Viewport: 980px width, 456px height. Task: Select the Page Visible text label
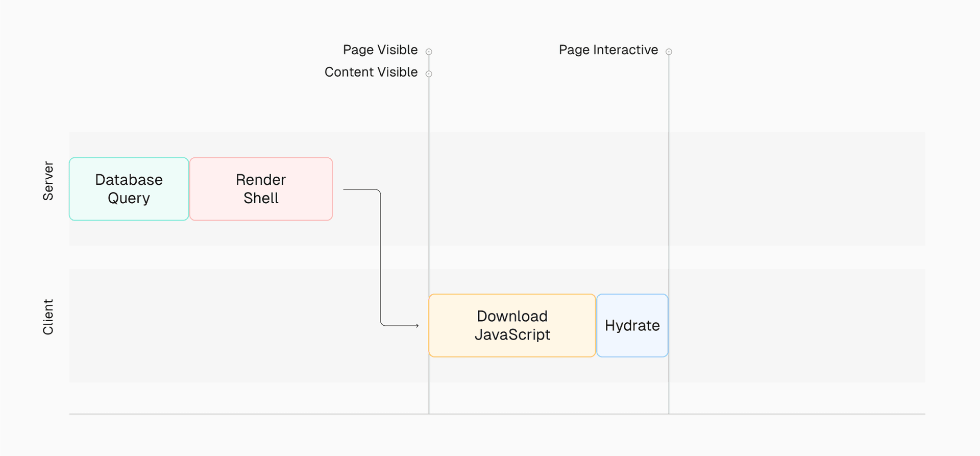(380, 50)
